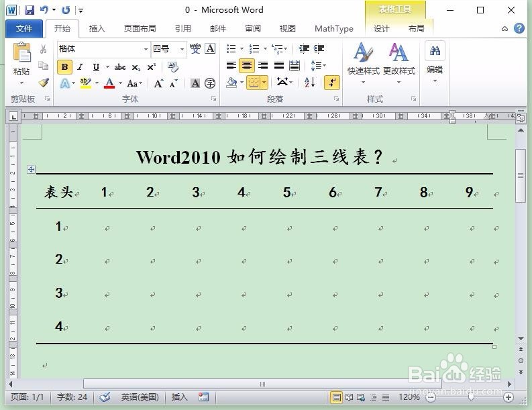Toggle Subscript formatting
Image resolution: width=532 pixels, height=410 pixels.
click(136, 67)
